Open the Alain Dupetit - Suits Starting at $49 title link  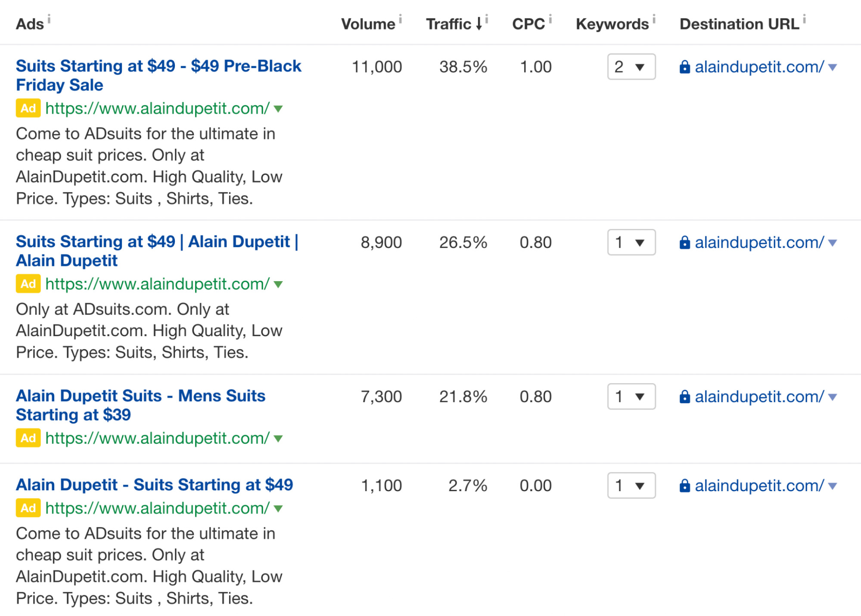(154, 485)
